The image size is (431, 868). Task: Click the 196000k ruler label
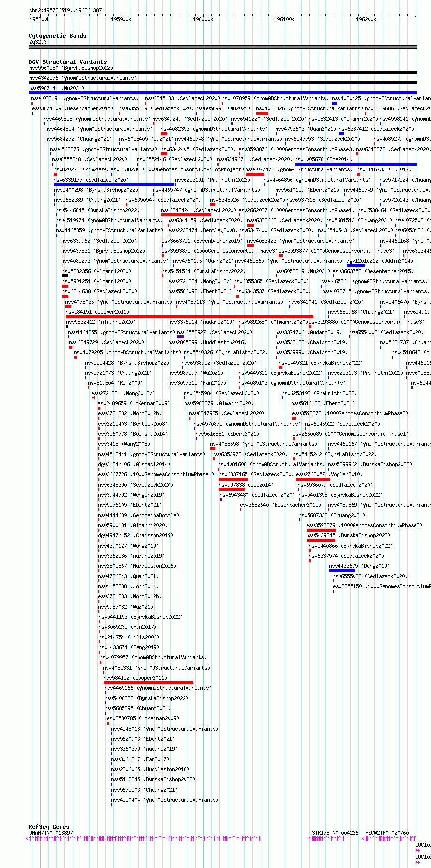pos(202,19)
